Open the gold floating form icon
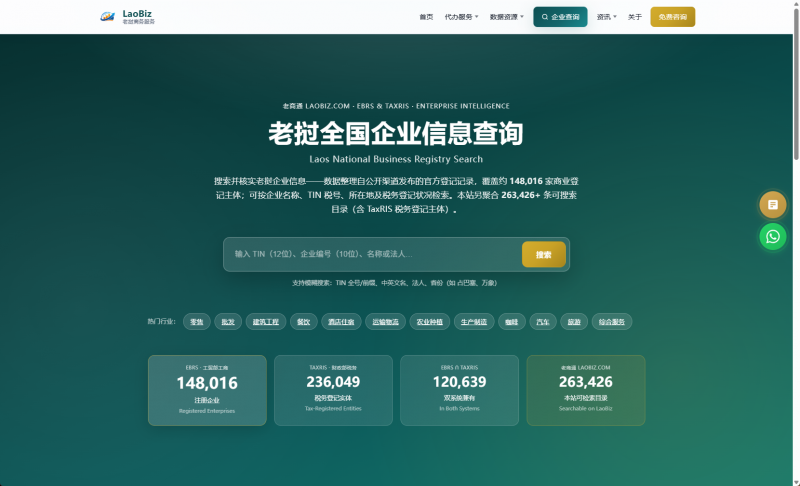This screenshot has width=800, height=486. click(x=772, y=204)
